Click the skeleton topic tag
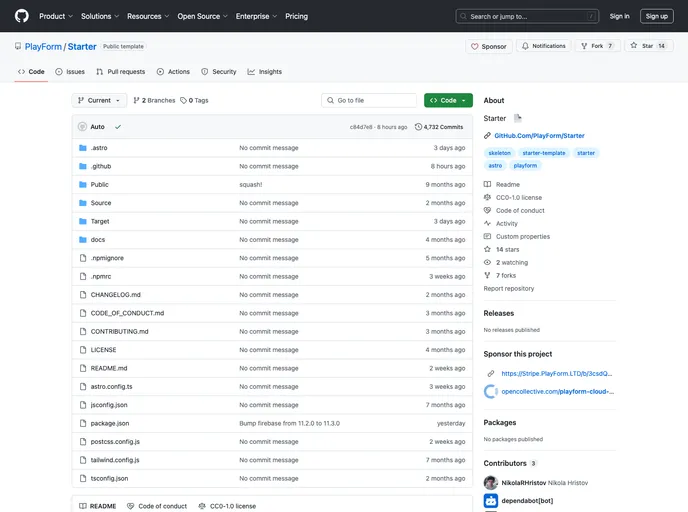This screenshot has height=512, width=688. tap(499, 153)
